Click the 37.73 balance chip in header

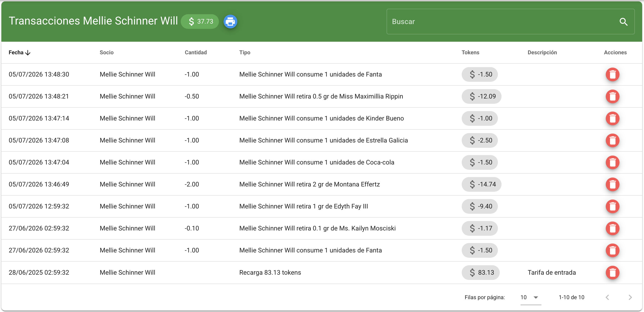coord(200,22)
